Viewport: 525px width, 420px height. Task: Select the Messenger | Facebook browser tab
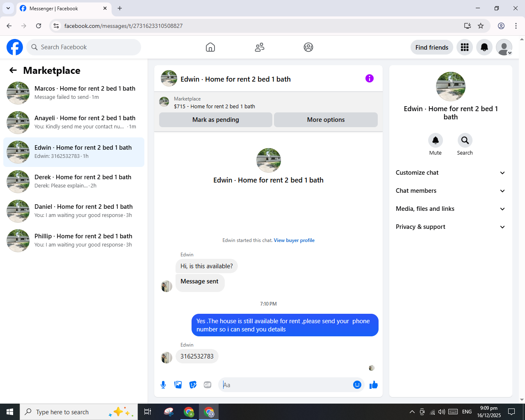point(64,8)
